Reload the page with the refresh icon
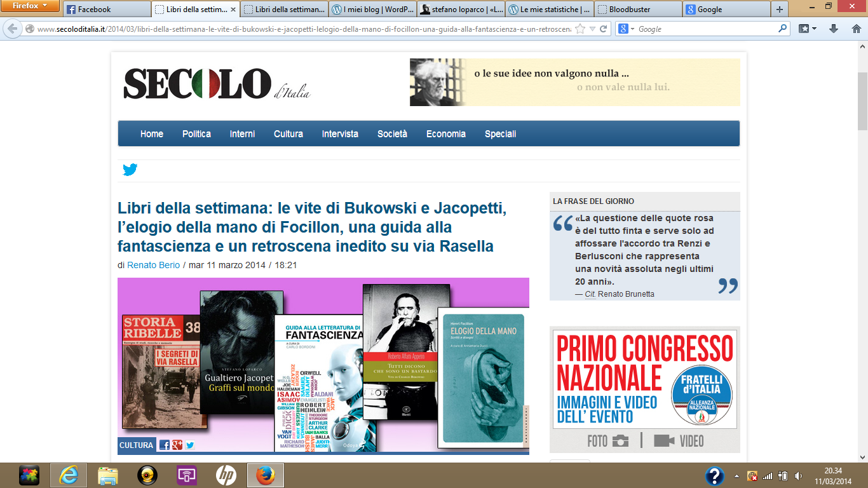This screenshot has width=868, height=488. (603, 29)
